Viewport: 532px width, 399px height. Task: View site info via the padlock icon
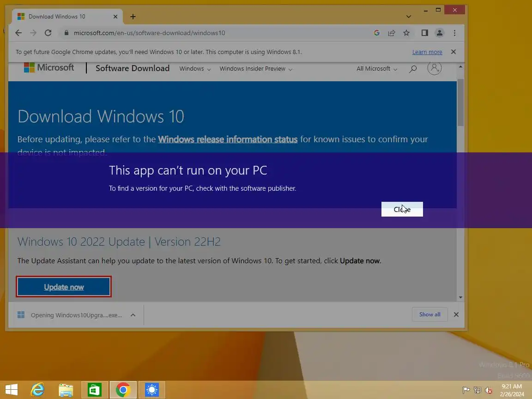(x=66, y=33)
